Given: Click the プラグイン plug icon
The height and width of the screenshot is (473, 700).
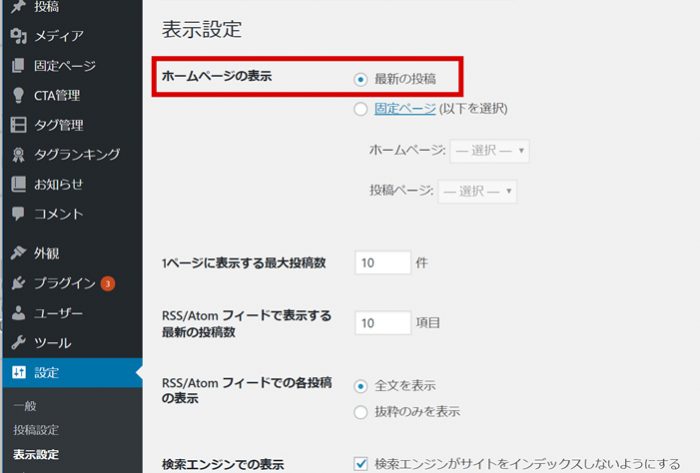Looking at the screenshot, I should click(x=17, y=283).
